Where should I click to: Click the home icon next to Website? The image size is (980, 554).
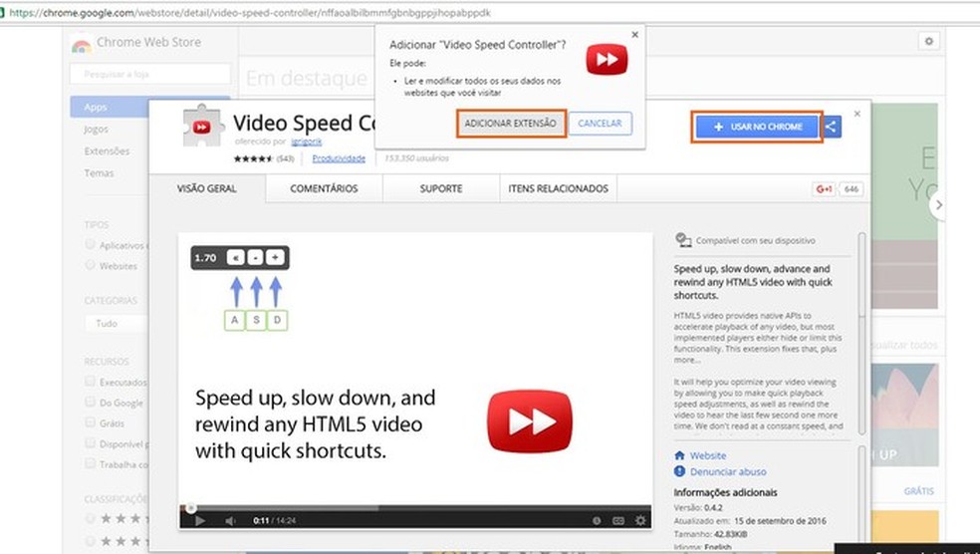tap(680, 455)
